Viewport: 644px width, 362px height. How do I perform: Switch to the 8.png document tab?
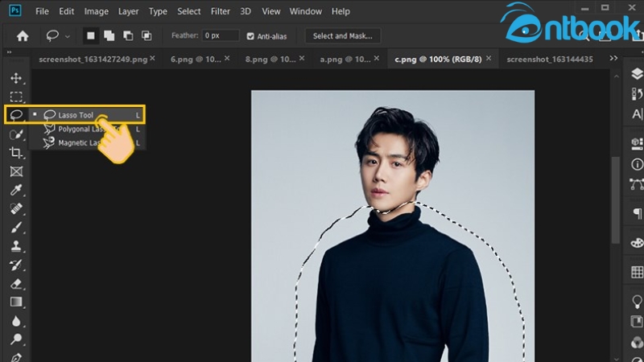click(x=270, y=59)
